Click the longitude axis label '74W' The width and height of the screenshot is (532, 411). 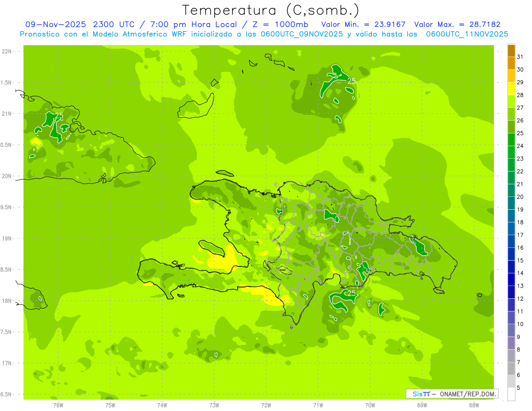(x=162, y=405)
